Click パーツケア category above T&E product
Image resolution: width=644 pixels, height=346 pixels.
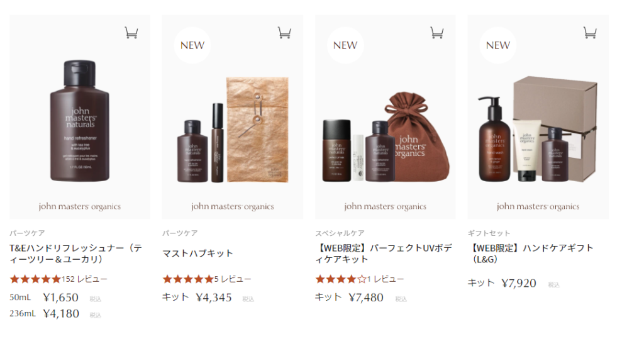pyautogui.click(x=27, y=233)
